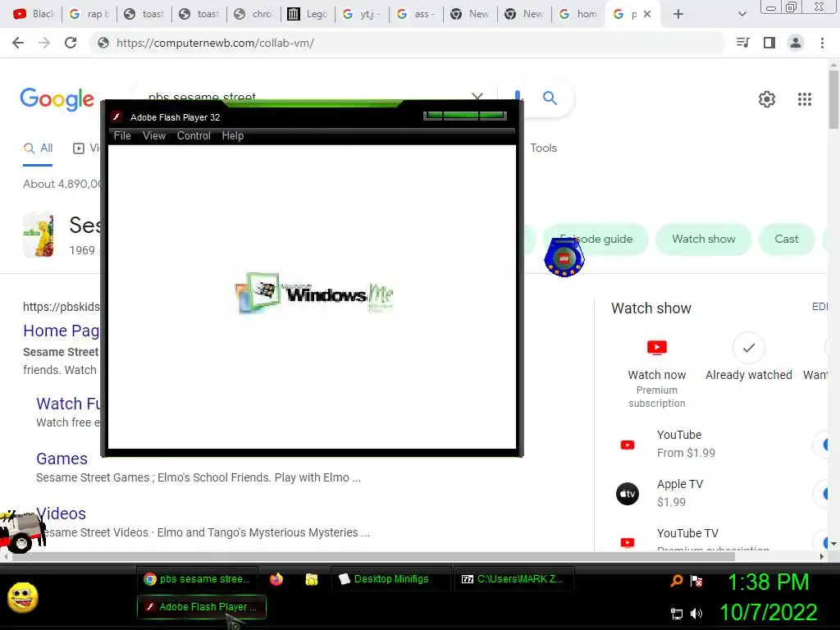Viewport: 840px width, 630px height.
Task: Open the media controls icon
Action: (742, 43)
